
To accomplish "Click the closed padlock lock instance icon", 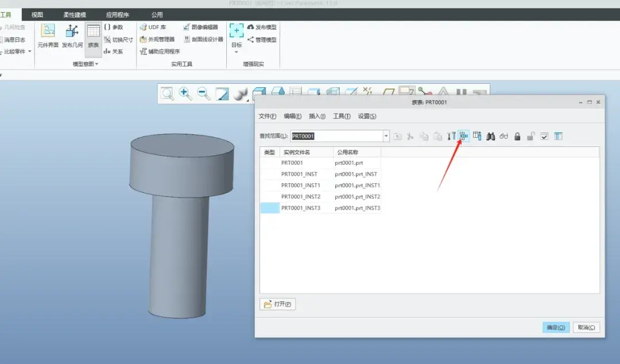I will tap(517, 137).
